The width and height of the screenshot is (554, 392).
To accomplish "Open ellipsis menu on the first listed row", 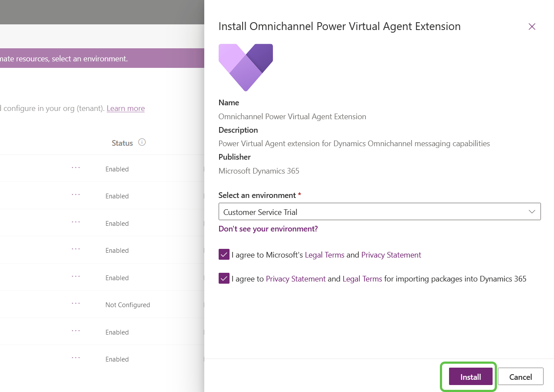I will (x=76, y=168).
